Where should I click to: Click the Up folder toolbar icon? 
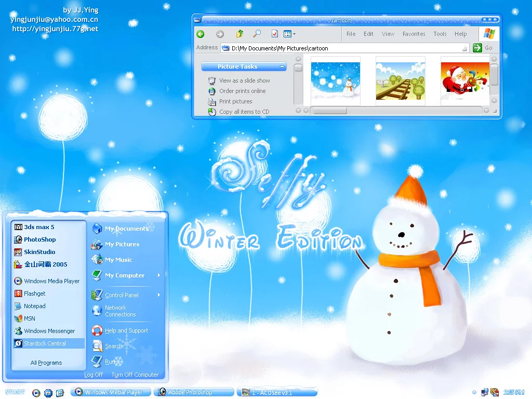click(240, 34)
